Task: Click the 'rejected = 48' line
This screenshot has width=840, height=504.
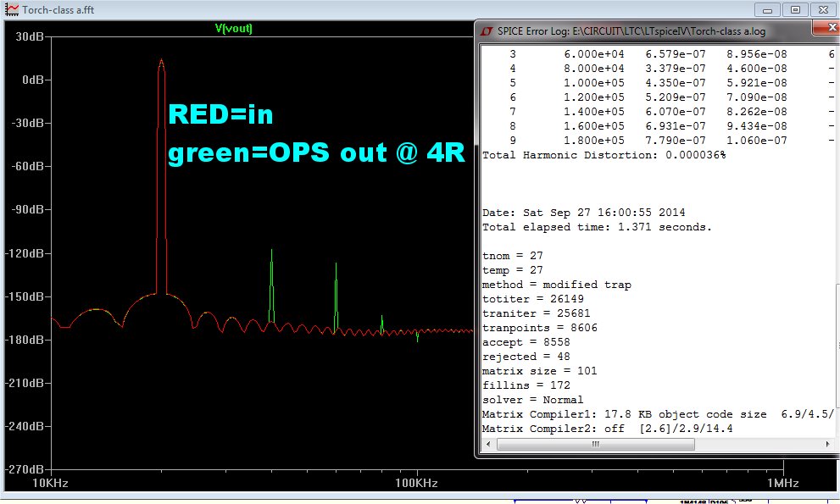Action: click(x=526, y=357)
